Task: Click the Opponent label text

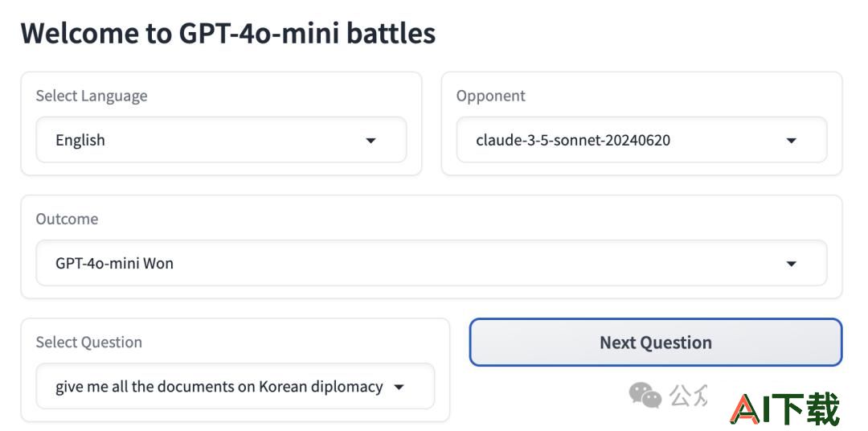Action: [490, 96]
